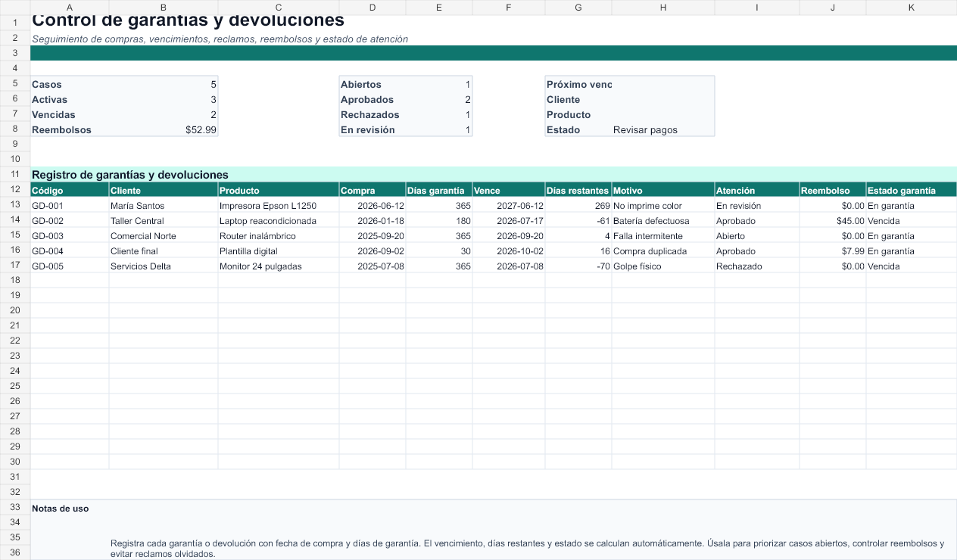The height and width of the screenshot is (560, 957).
Task: Select cell GD-001
Action: pyautogui.click(x=70, y=205)
